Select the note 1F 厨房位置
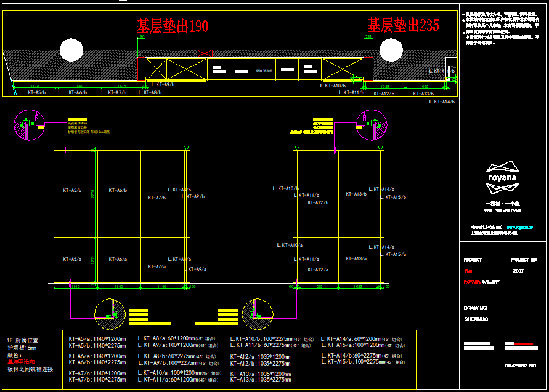This screenshot has width=549, height=392. click(x=22, y=340)
